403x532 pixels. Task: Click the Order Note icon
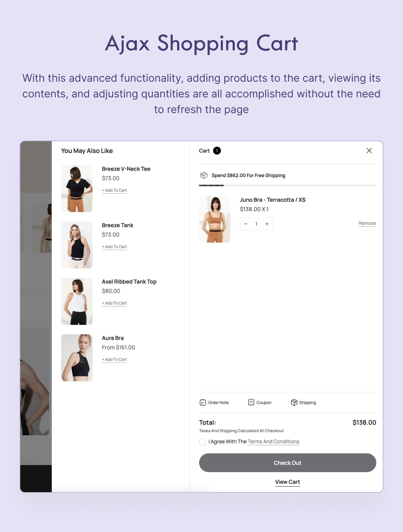[x=203, y=402]
